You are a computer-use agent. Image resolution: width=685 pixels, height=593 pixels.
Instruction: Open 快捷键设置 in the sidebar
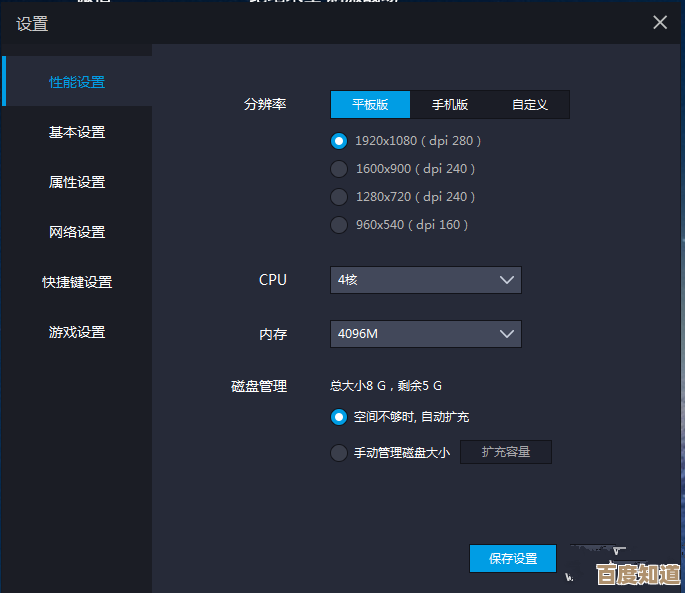[x=77, y=282]
